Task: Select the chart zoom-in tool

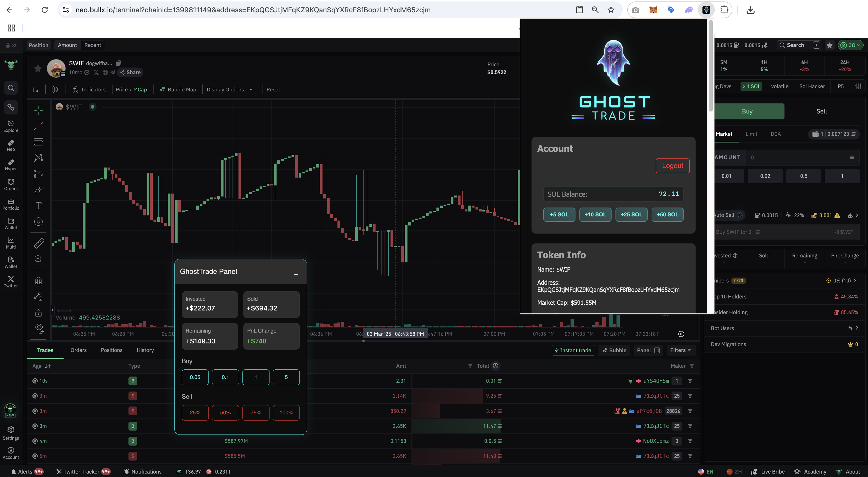Action: pos(38,259)
